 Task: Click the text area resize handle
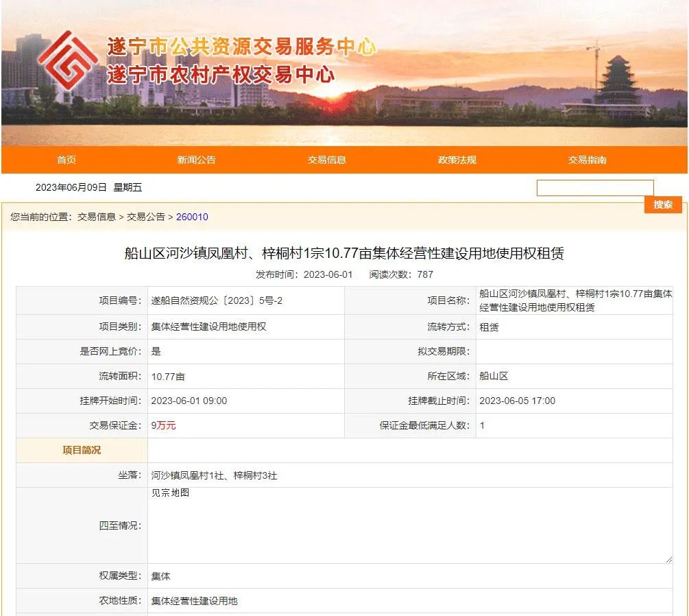668,560
